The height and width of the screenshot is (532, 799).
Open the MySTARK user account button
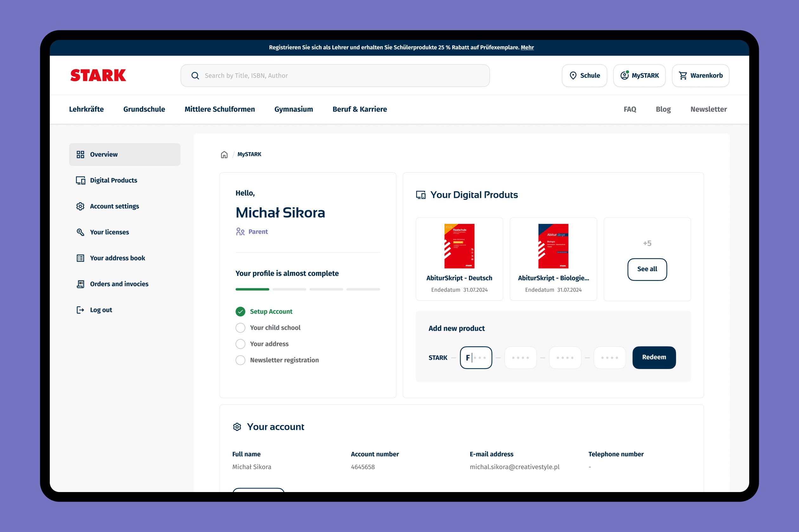pyautogui.click(x=639, y=76)
